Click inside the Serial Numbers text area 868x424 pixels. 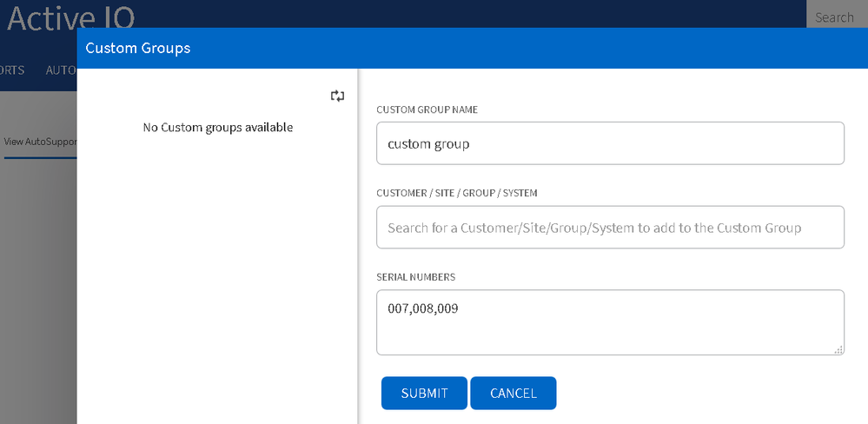[610, 322]
